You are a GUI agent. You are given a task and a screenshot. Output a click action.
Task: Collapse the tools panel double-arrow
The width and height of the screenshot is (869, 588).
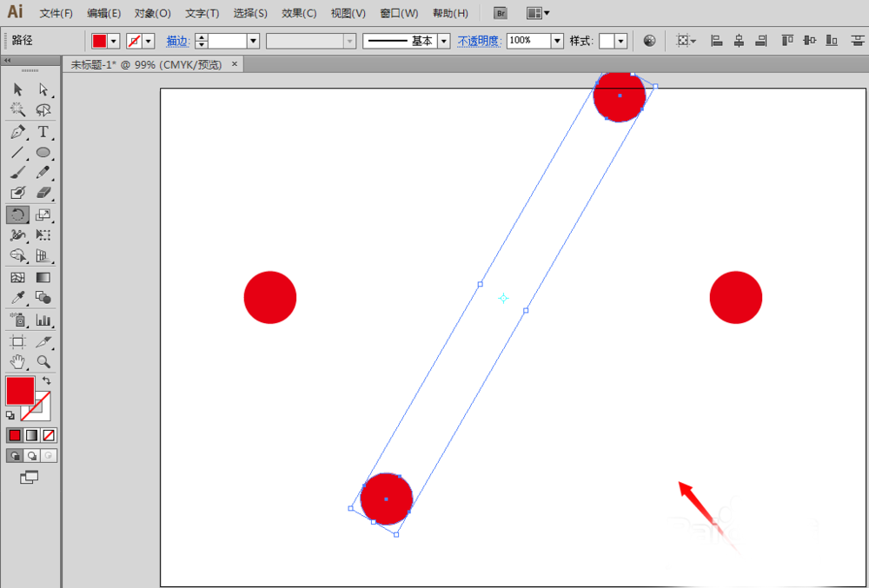point(9,60)
